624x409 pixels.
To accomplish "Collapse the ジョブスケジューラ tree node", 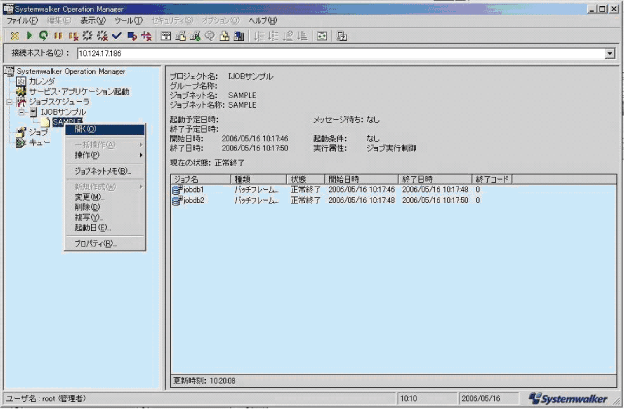I will 10,102.
